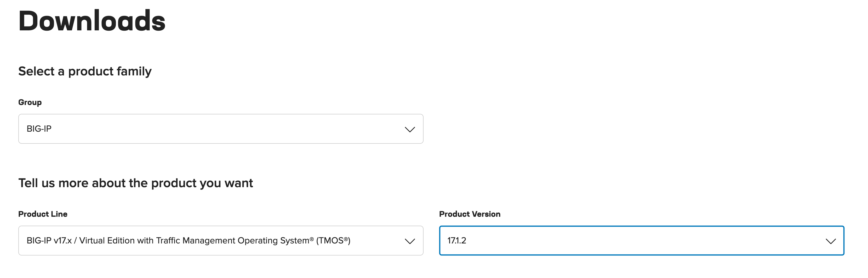The width and height of the screenshot is (868, 278).
Task: Click the Product Line field label
Action: pyautogui.click(x=43, y=214)
